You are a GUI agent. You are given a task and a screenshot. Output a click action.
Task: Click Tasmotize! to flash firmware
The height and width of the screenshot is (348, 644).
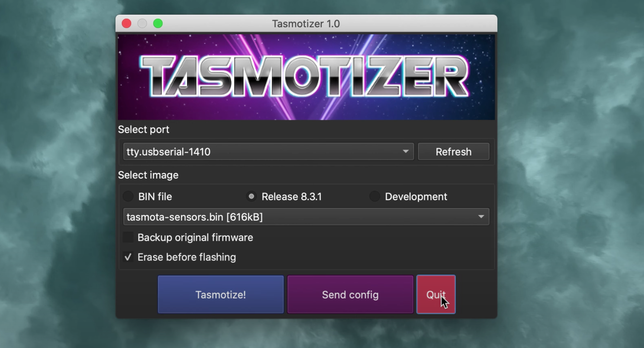tap(220, 294)
